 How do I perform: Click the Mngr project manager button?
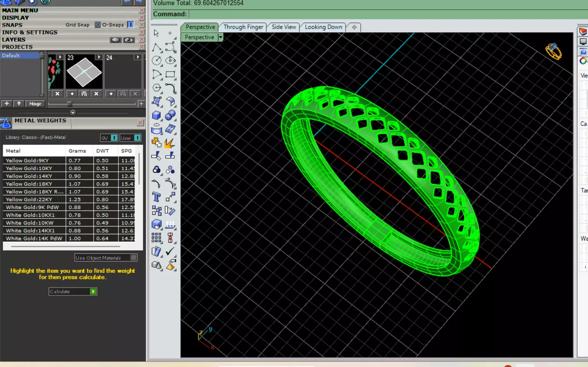(35, 104)
